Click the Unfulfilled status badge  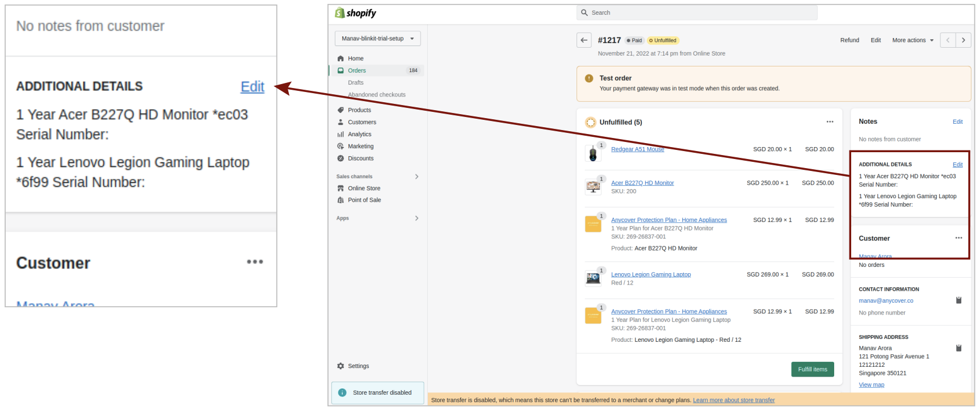pos(663,40)
